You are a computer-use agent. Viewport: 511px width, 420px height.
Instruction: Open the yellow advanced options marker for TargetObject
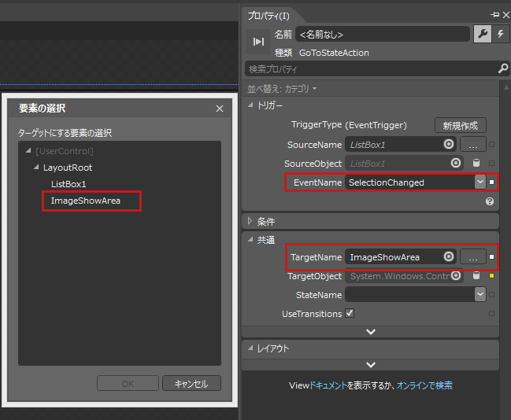[x=492, y=276]
